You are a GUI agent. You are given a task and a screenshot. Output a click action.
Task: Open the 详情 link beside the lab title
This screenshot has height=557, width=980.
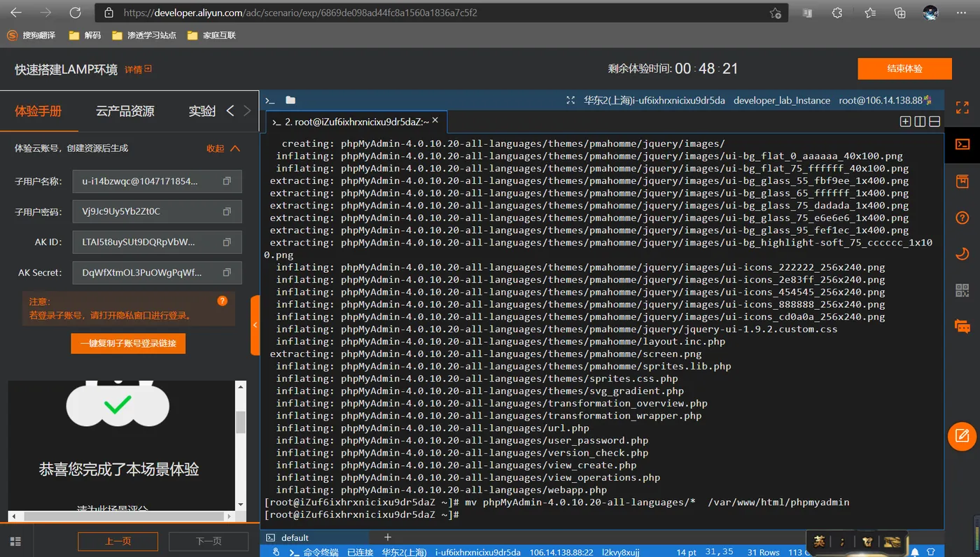(x=138, y=69)
